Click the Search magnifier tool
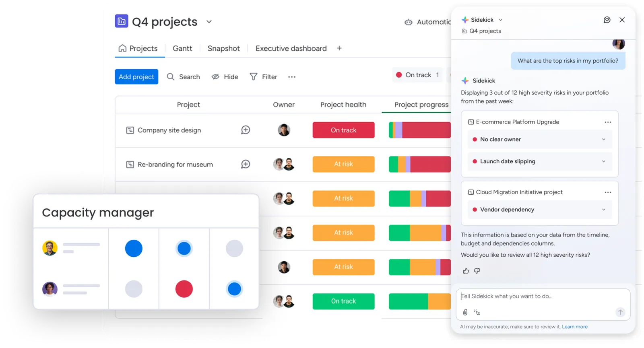 pyautogui.click(x=183, y=76)
